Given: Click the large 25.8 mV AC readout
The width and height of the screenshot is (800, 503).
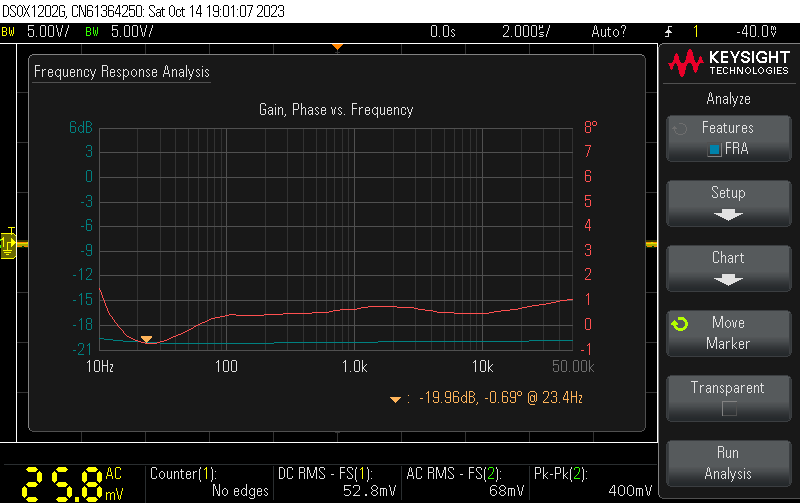Looking at the screenshot, I should coord(72,484).
